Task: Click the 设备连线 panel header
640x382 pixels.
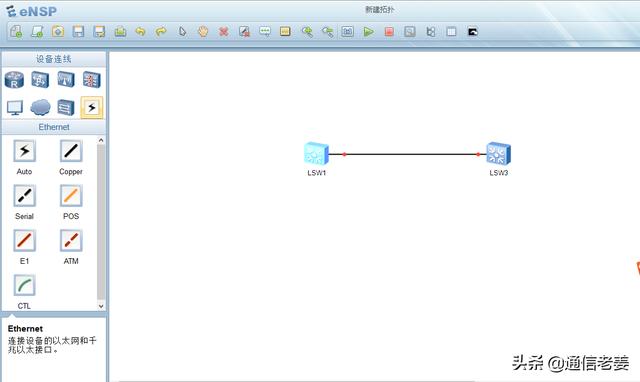Action: pyautogui.click(x=54, y=59)
